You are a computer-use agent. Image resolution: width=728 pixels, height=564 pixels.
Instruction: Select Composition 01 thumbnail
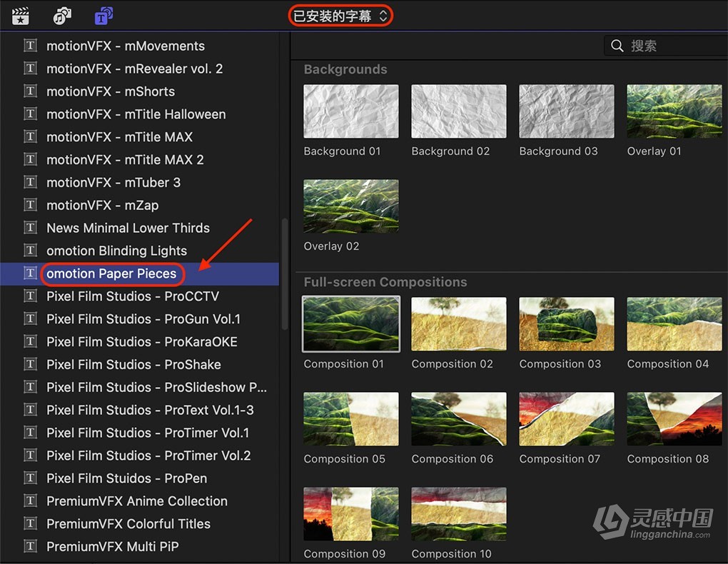(x=351, y=324)
